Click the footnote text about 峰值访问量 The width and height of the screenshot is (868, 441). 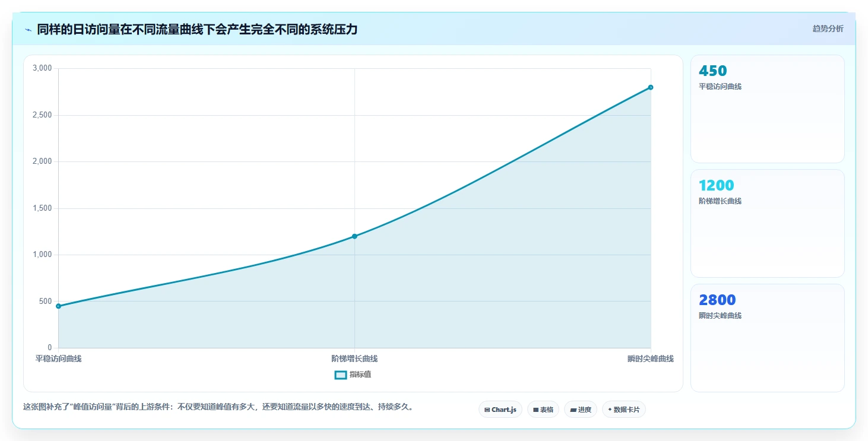[x=217, y=407]
